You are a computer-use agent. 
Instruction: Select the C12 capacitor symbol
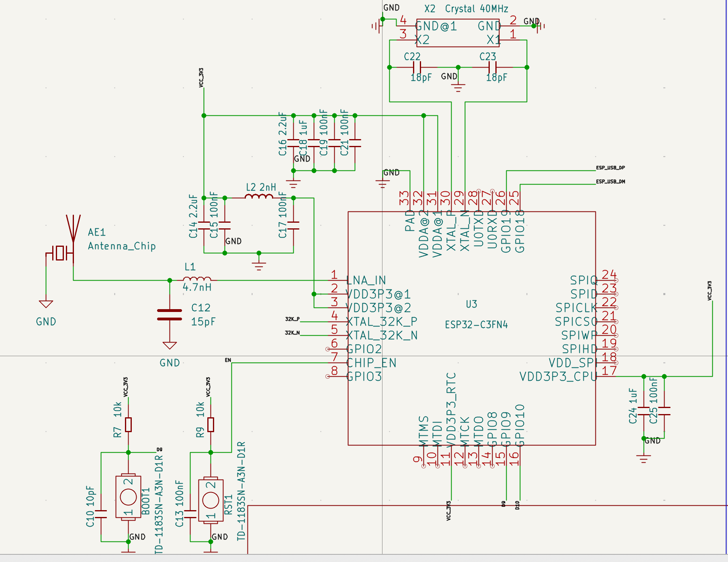click(x=170, y=315)
